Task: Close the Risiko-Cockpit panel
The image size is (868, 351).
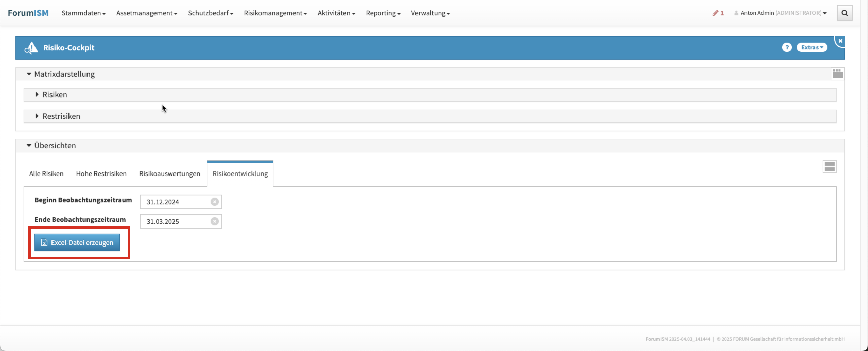Action: pyautogui.click(x=840, y=41)
